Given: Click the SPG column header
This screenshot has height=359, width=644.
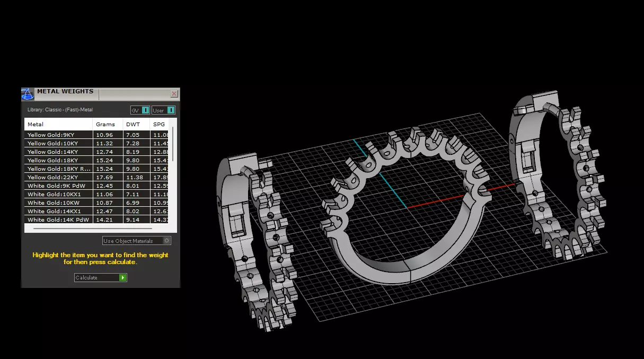Looking at the screenshot, I should click(159, 124).
